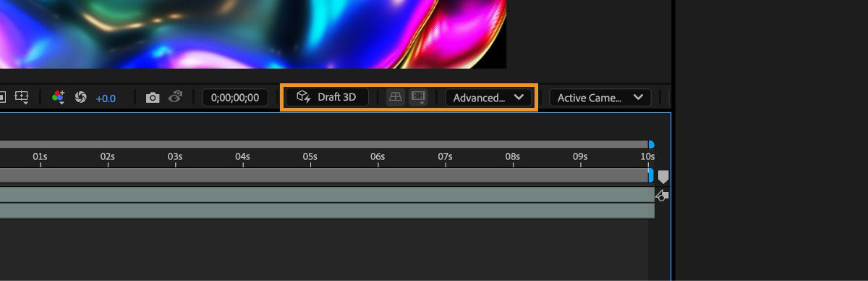Screen dimensions: 868x281
Task: Select the upper layer duration bar
Action: pyautogui.click(x=327, y=195)
